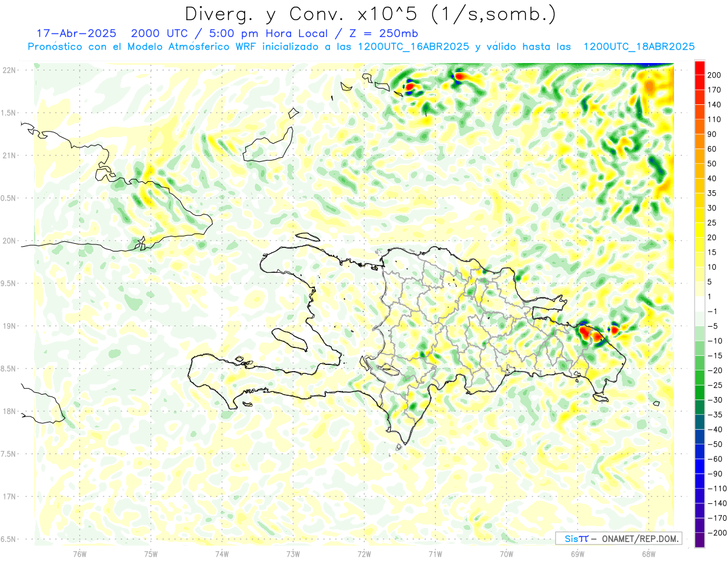Click the '8.5N' latitude label

[x=9, y=369]
